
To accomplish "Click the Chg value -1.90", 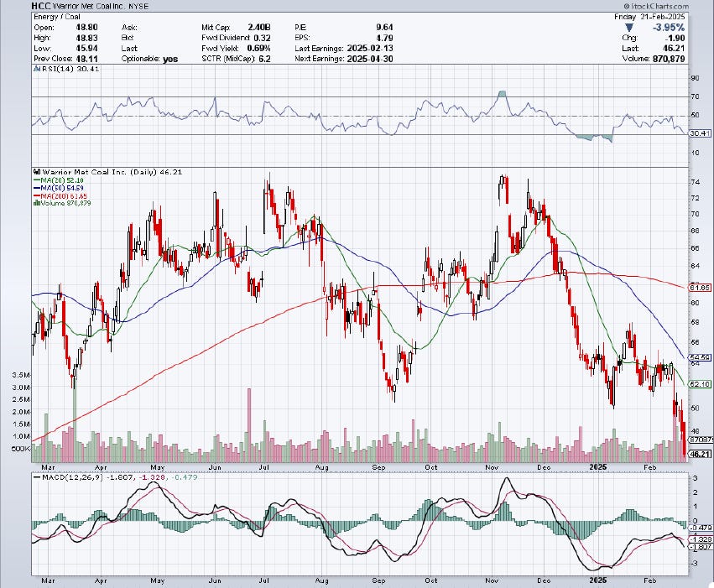I will click(676, 38).
